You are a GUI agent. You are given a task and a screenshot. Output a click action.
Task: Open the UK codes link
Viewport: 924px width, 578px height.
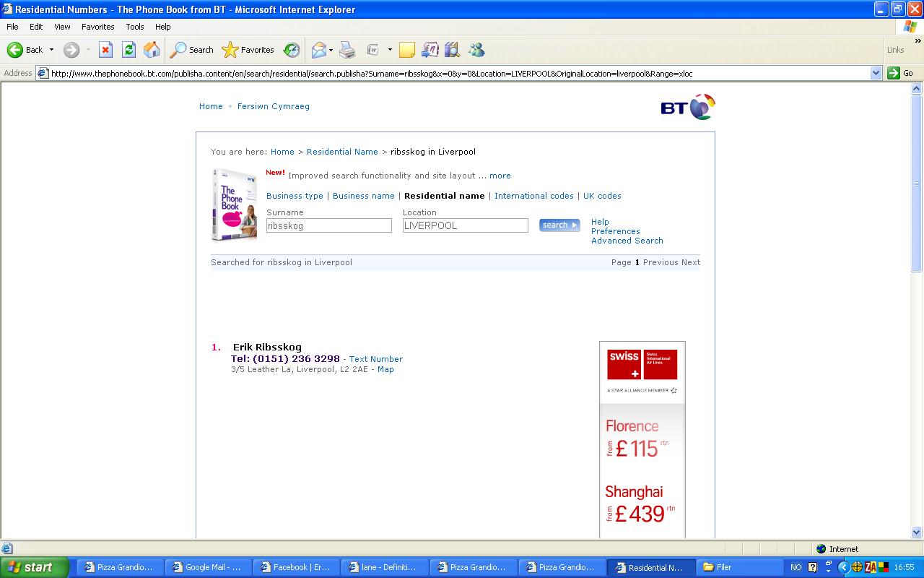(x=602, y=196)
